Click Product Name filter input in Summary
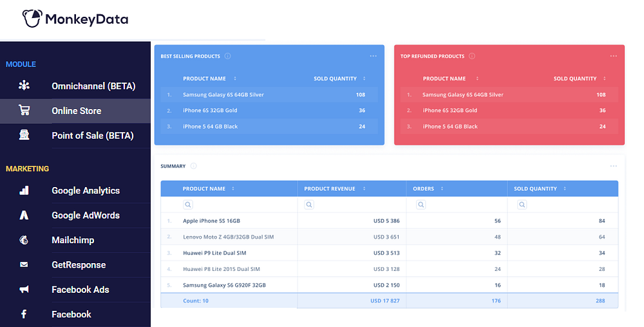Viewport: 644px width, 327px height. tap(229, 204)
